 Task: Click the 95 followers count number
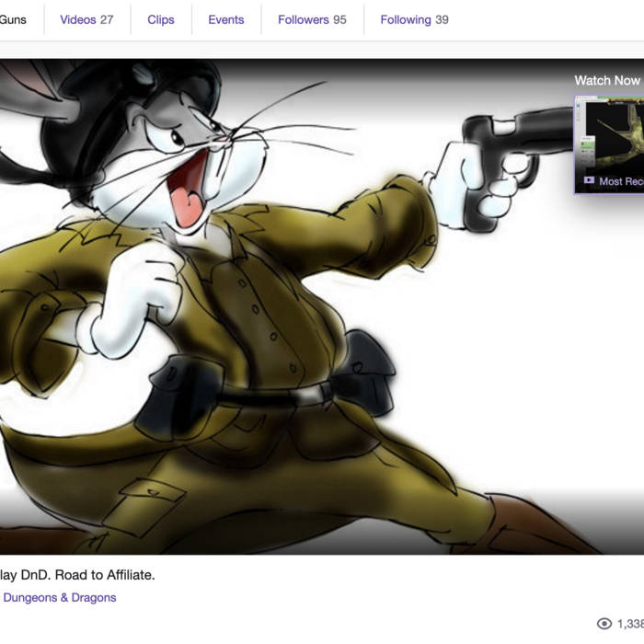(339, 19)
